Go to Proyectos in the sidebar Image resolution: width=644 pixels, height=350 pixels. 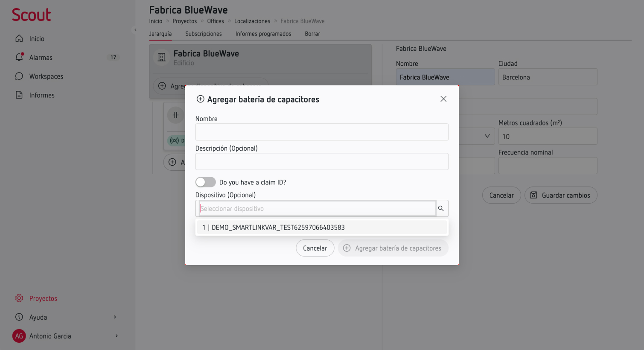pyautogui.click(x=43, y=298)
